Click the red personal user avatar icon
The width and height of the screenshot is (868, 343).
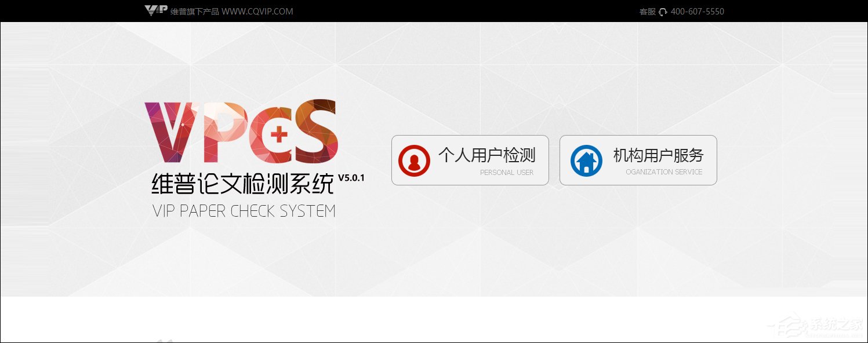[x=414, y=160]
